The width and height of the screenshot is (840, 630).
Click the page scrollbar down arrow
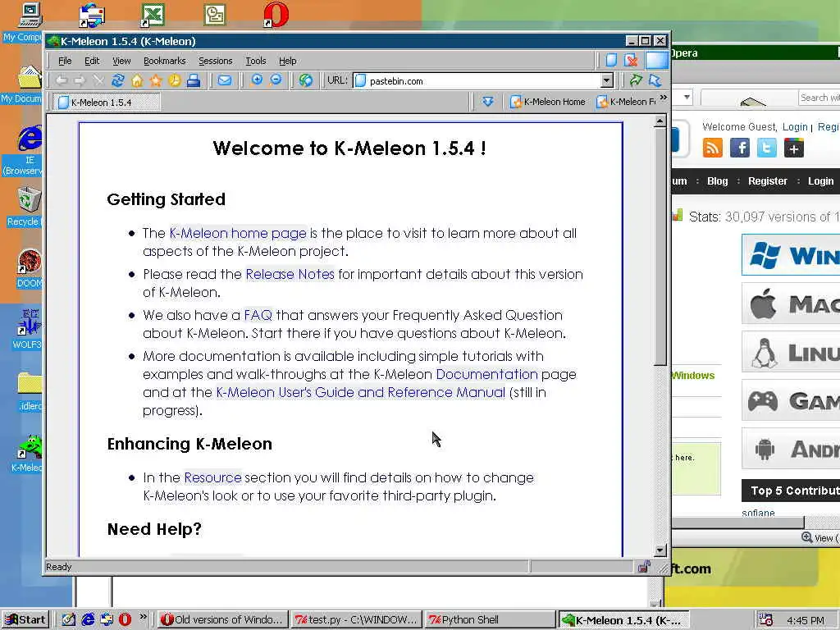(660, 550)
